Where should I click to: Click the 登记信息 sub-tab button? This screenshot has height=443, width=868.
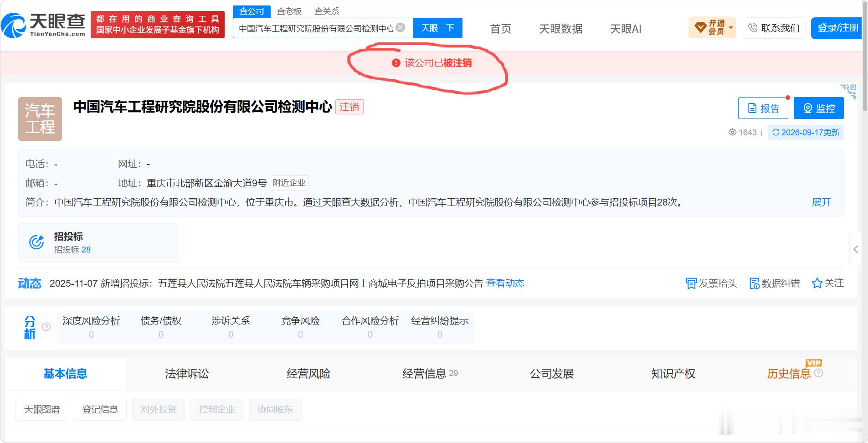100,409
